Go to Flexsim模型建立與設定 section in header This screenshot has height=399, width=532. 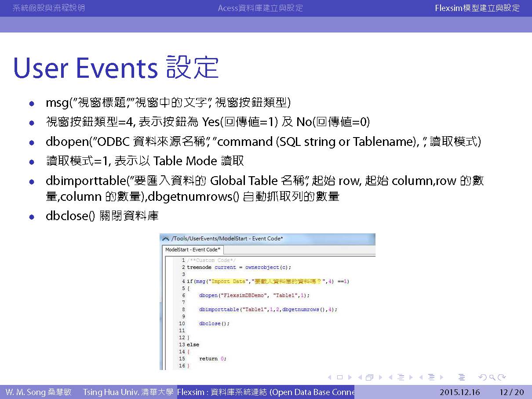[477, 8]
